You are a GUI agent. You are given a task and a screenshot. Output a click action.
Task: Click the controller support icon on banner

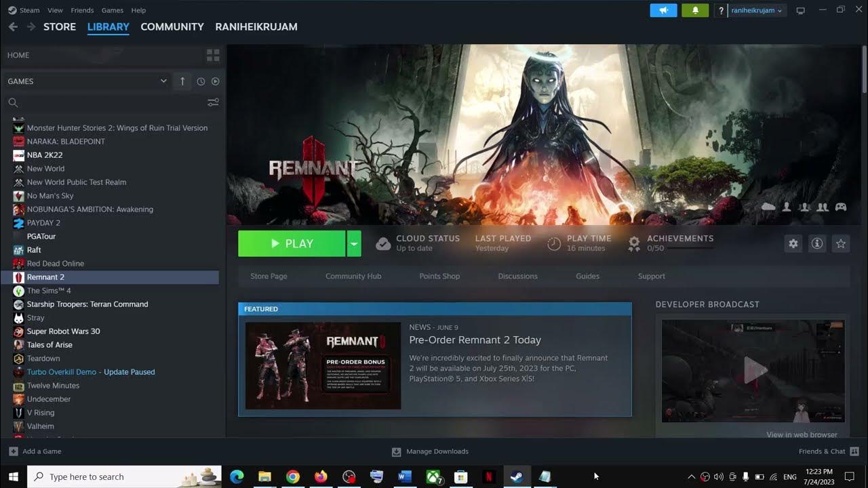[841, 207]
